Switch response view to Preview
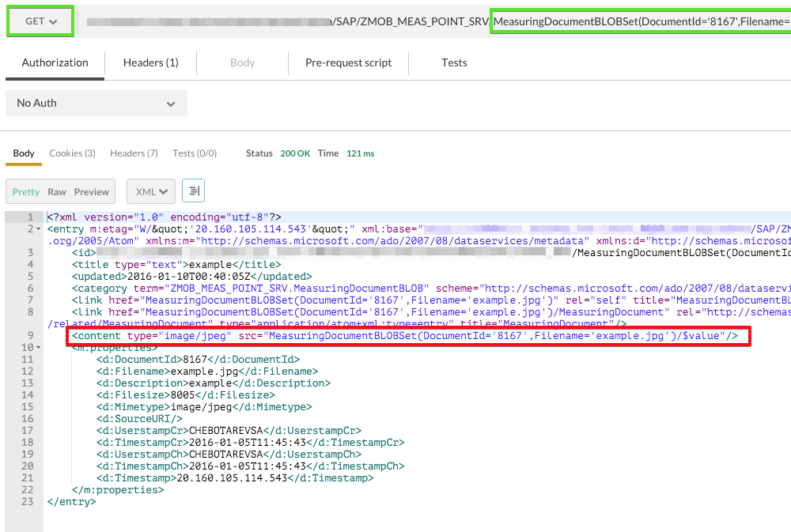The width and height of the screenshot is (791, 532). 92,192
